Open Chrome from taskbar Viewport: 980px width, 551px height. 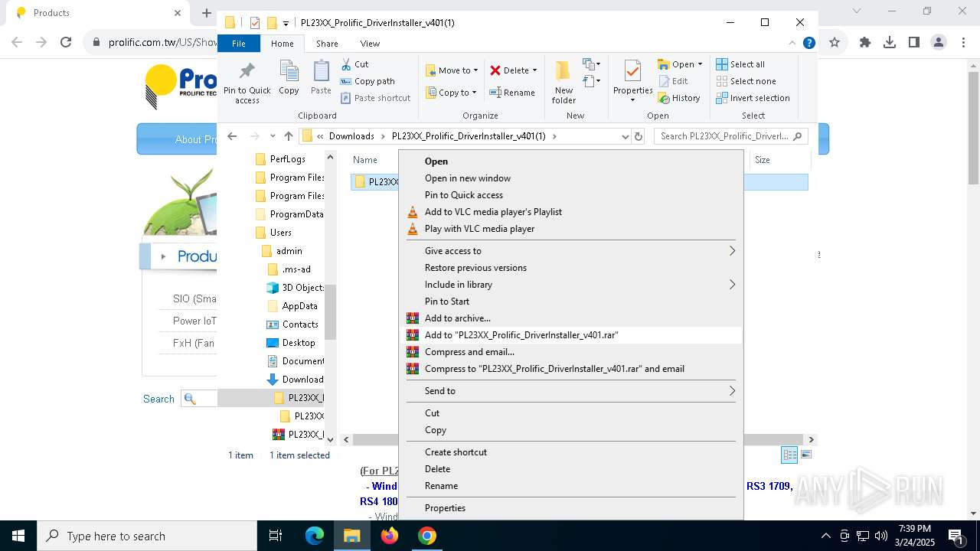427,536
